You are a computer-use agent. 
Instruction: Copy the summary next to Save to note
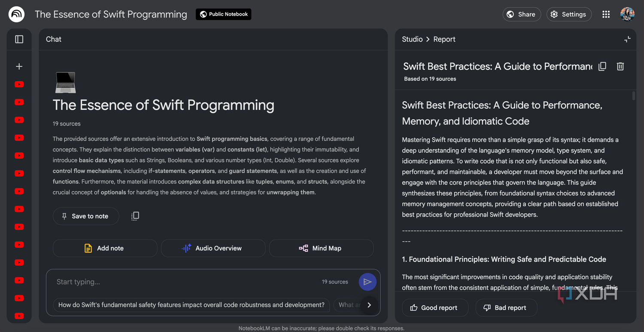[135, 216]
